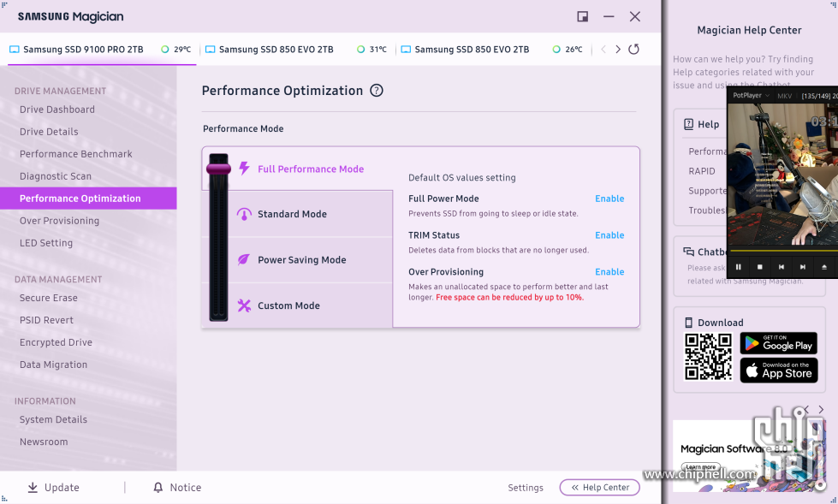The height and width of the screenshot is (504, 838).
Task: Open Newsroom in sidebar
Action: coord(44,442)
